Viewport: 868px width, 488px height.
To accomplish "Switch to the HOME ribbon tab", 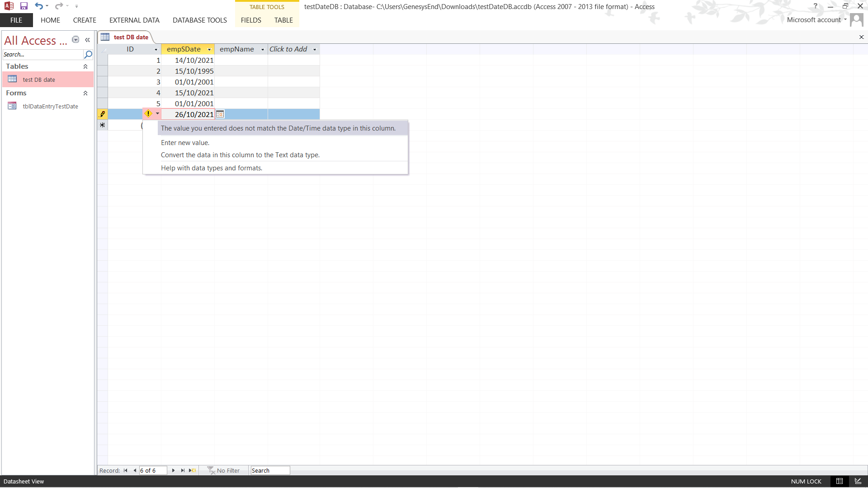I will (x=50, y=20).
